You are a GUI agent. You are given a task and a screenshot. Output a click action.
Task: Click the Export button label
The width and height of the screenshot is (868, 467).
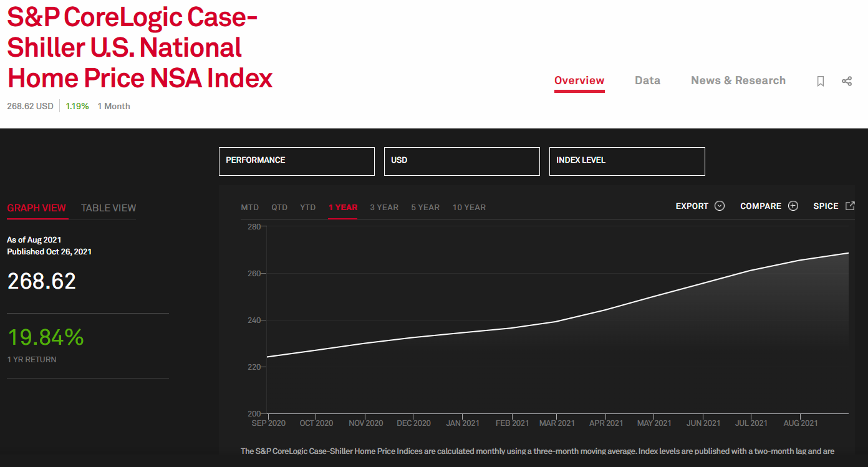pos(692,206)
